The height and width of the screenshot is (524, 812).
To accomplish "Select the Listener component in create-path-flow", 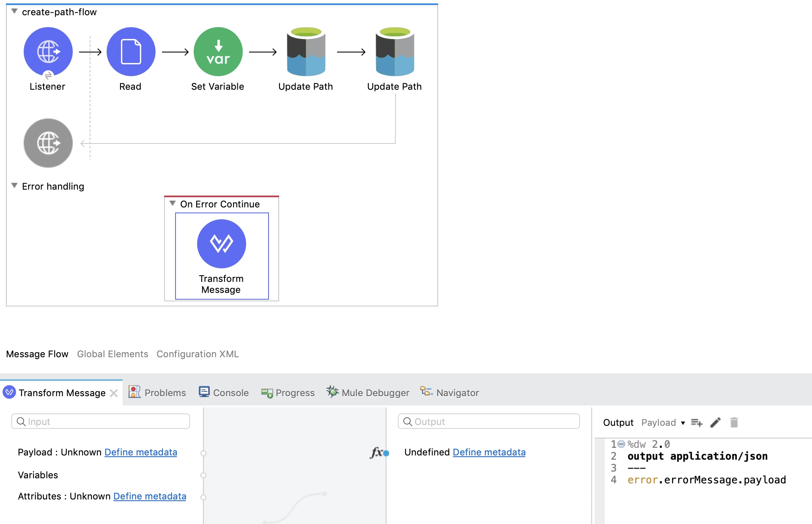I will tap(48, 51).
